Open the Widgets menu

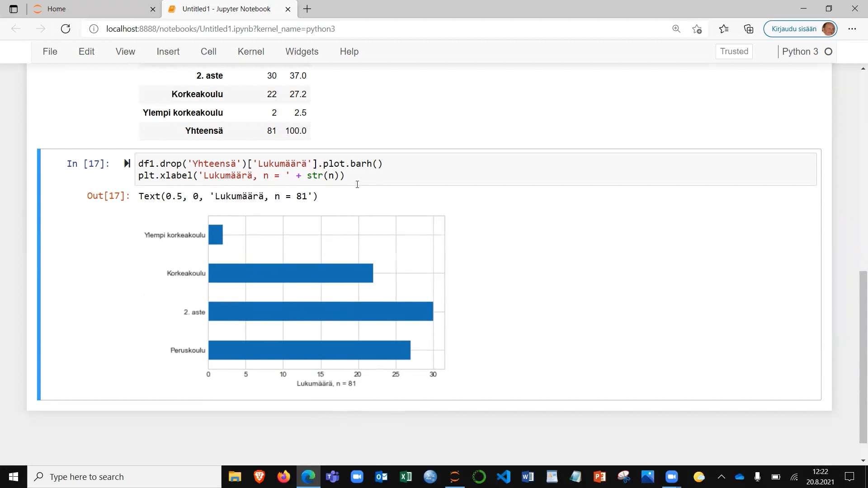302,52
